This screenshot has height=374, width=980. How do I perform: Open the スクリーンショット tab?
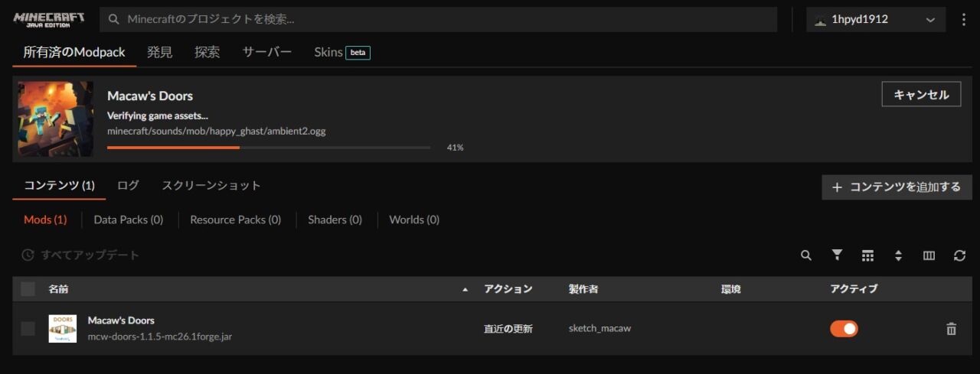click(211, 186)
